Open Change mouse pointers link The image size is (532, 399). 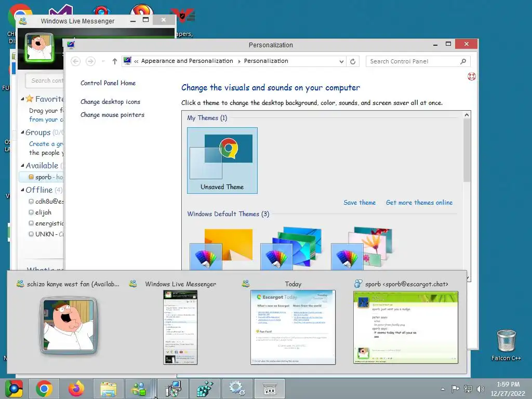(x=112, y=115)
